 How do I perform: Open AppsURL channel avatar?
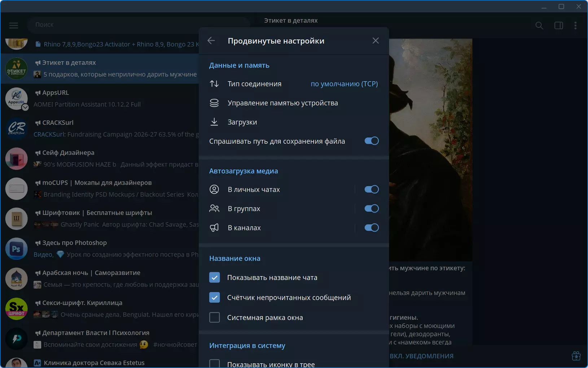17,98
